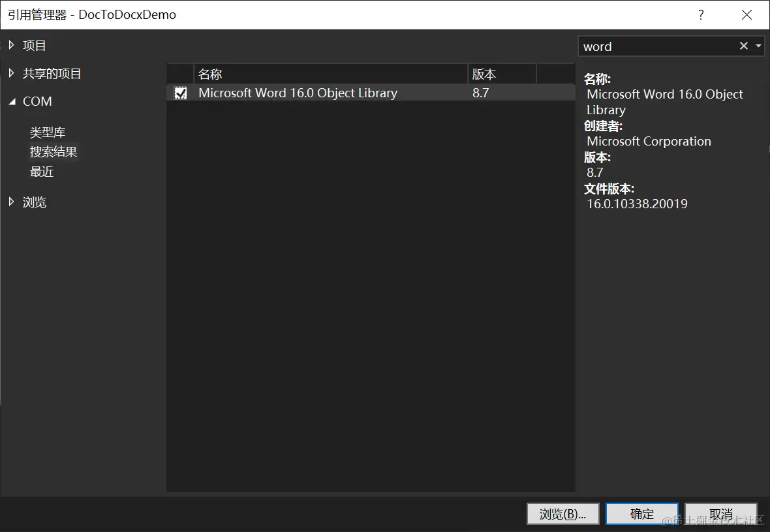Sort by the 名称 column header
The image size is (770, 532).
coord(330,74)
